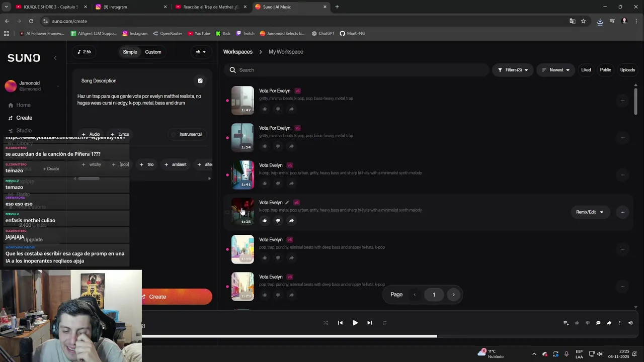Open the Filters (3) dropdown
Viewport: 644px width, 362px height.
[513, 70]
